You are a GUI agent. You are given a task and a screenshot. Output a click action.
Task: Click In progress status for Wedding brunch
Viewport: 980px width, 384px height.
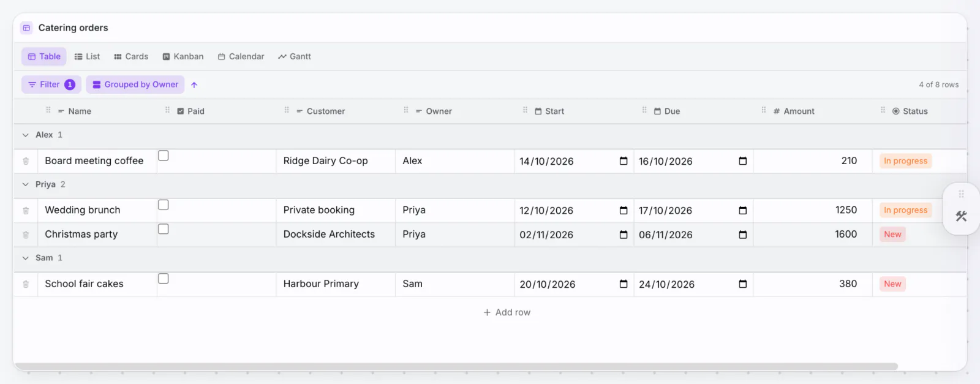pos(905,210)
